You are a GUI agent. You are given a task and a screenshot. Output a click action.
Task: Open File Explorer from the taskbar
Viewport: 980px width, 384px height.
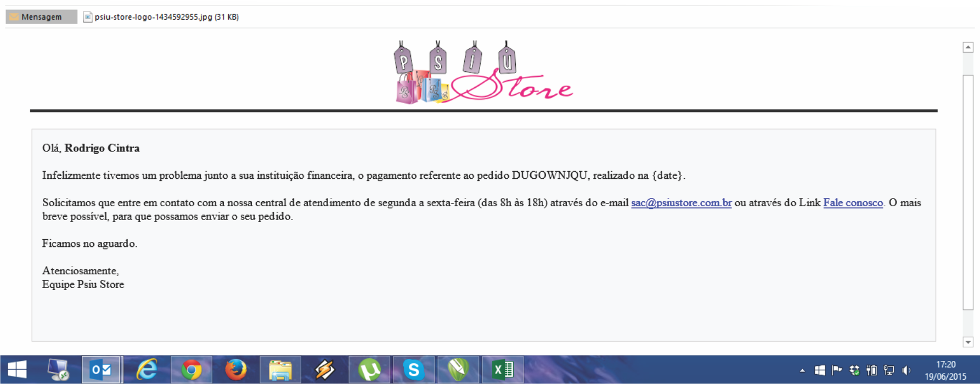(x=280, y=370)
